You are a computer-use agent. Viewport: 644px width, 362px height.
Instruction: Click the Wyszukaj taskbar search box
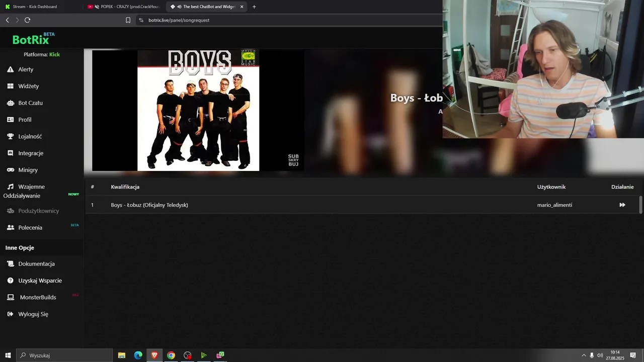[x=64, y=355]
